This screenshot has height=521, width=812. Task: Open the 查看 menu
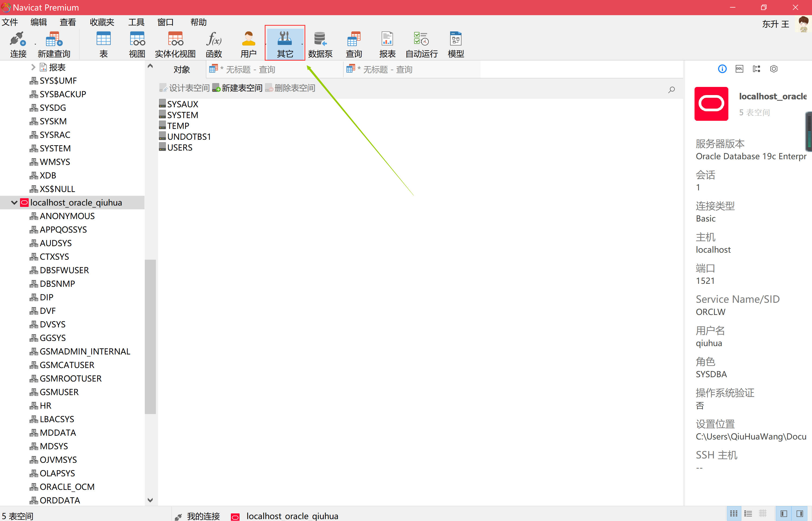(x=68, y=22)
